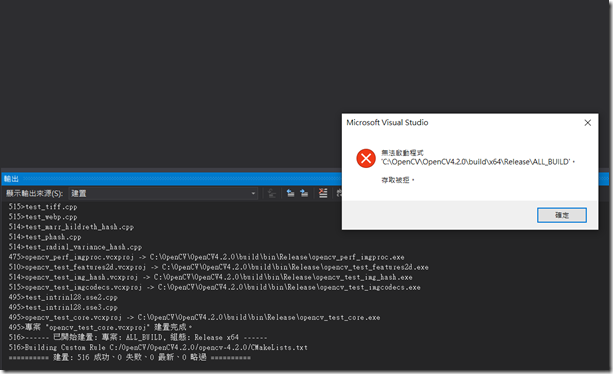This screenshot has width=613, height=374.
Task: Select line 514>test_marr_hildreth_hash.cpp
Action: pos(71,227)
